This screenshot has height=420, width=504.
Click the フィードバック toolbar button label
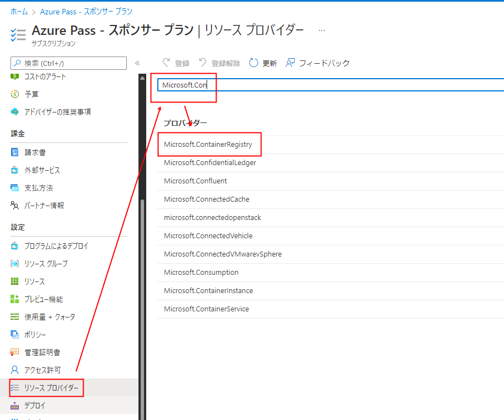point(324,63)
